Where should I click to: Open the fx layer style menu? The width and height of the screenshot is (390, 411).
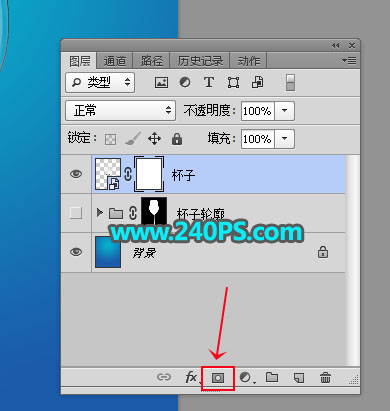pyautogui.click(x=191, y=377)
